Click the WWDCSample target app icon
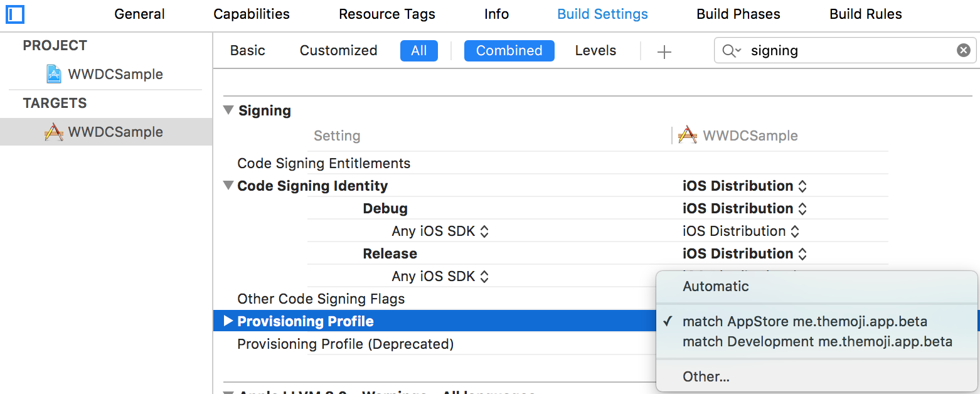This screenshot has height=394, width=980. click(x=54, y=132)
